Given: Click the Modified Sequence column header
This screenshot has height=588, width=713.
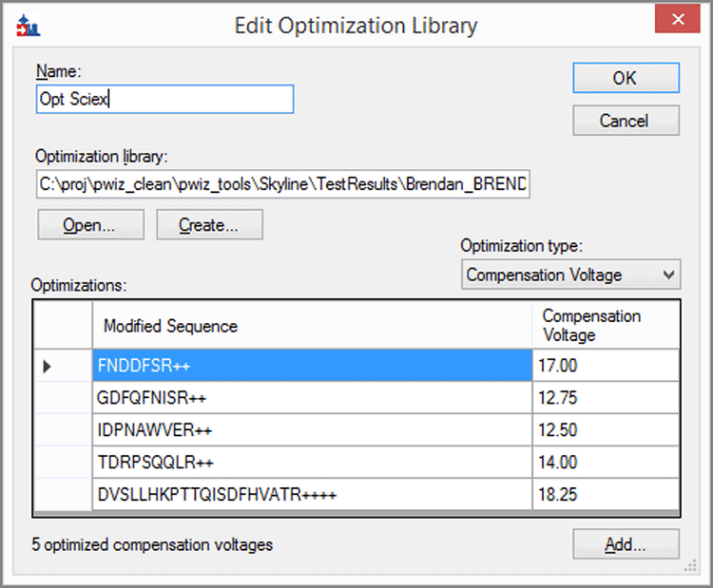Looking at the screenshot, I should point(312,326).
